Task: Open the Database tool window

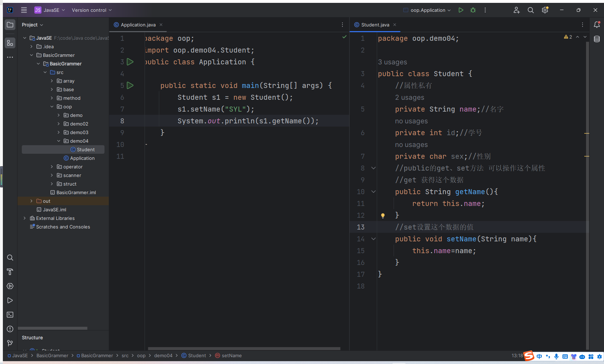Action: 597,39
